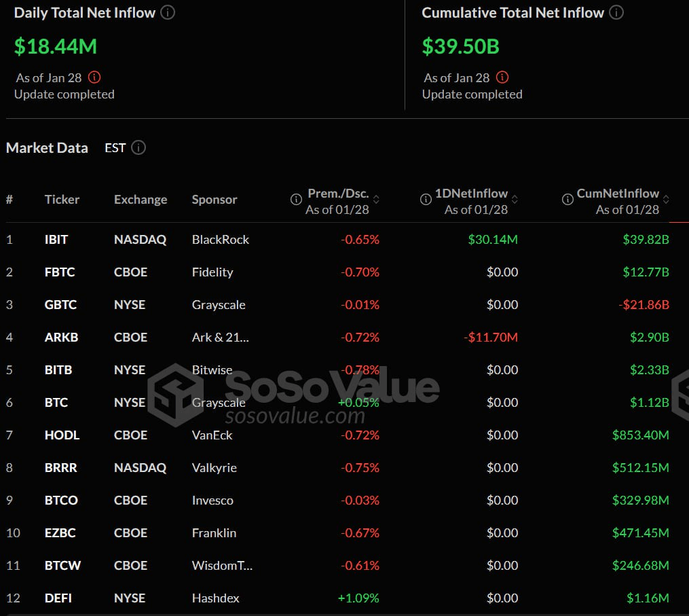Open the Prem./Dsc. column info icon
689x616 pixels.
coord(296,199)
